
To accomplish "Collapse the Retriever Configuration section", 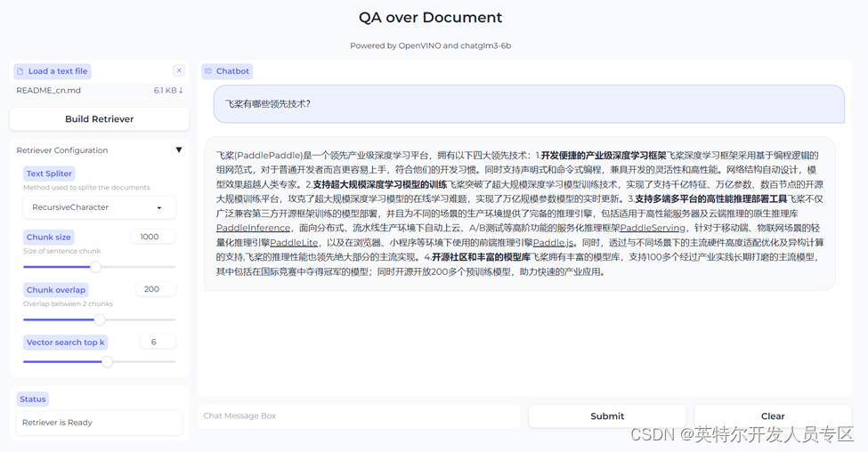I will [x=179, y=150].
